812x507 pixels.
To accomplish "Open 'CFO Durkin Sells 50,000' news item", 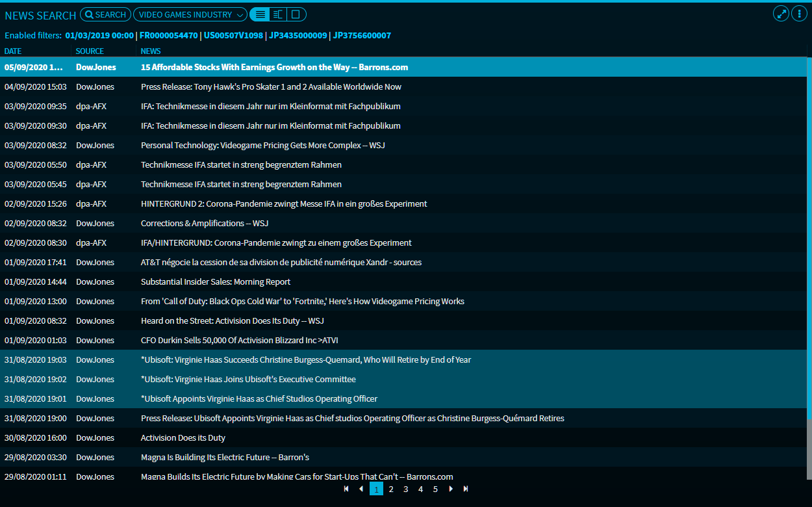I will tap(239, 341).
